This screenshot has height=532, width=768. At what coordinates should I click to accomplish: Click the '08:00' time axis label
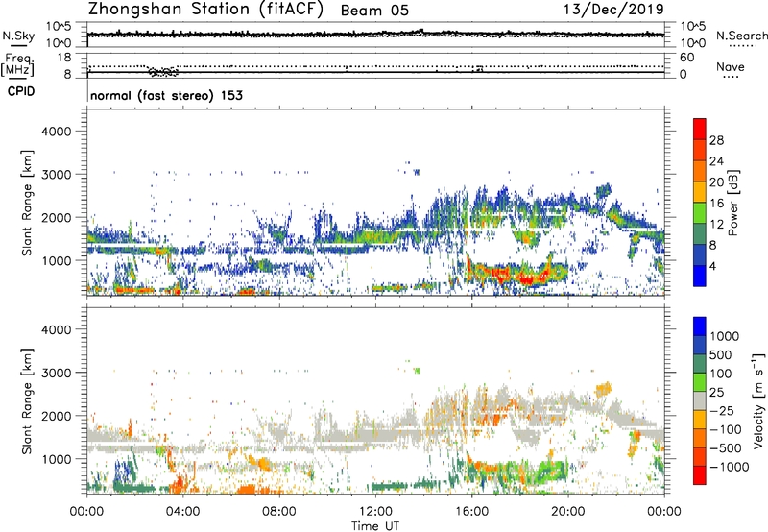point(278,512)
